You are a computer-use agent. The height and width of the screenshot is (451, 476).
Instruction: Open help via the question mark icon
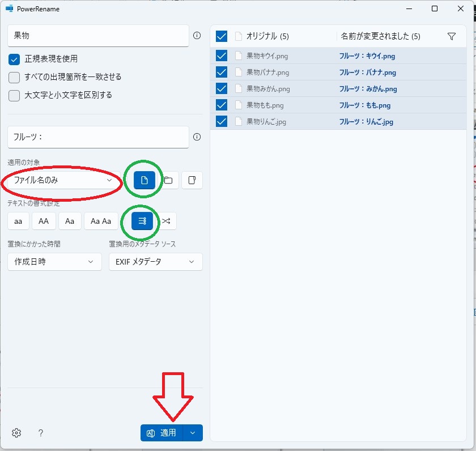tap(41, 433)
